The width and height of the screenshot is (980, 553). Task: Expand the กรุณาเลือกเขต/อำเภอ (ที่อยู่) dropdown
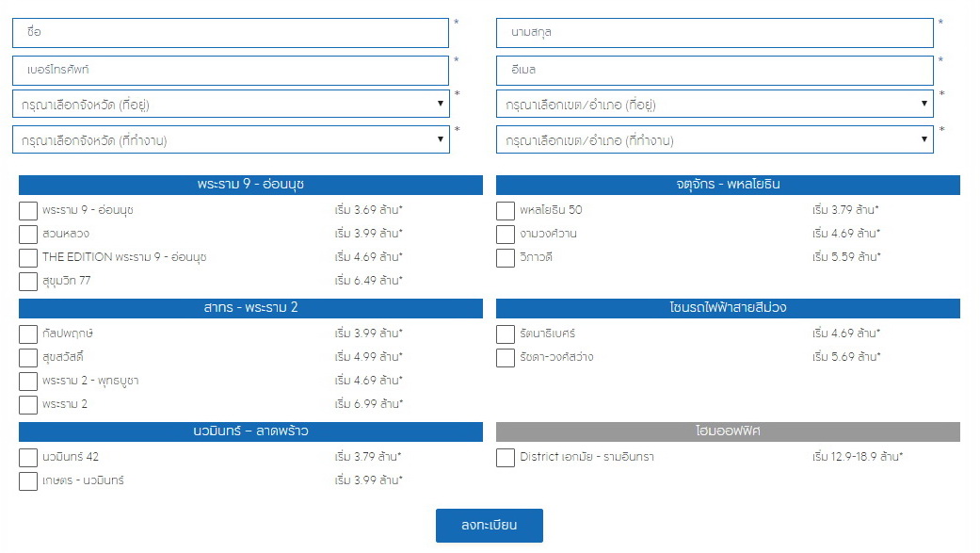pyautogui.click(x=715, y=105)
